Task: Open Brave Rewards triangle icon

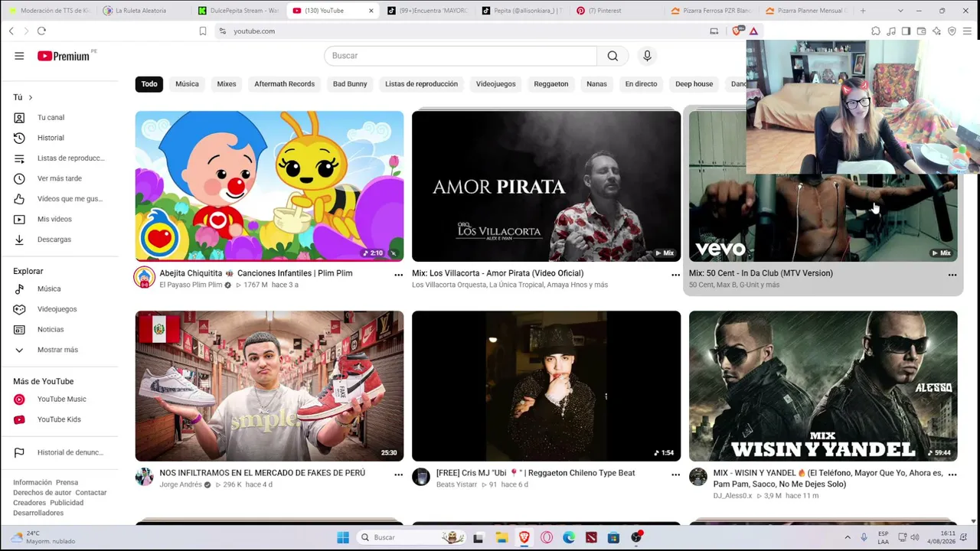Action: (753, 31)
